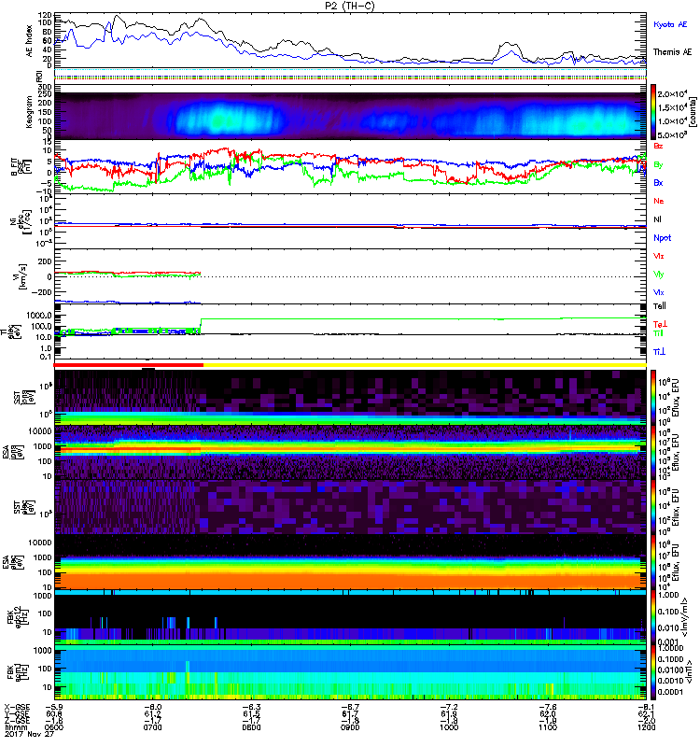The width and height of the screenshot is (700, 747).
Task: Click the 0700 time tick label
Action: [x=152, y=727]
